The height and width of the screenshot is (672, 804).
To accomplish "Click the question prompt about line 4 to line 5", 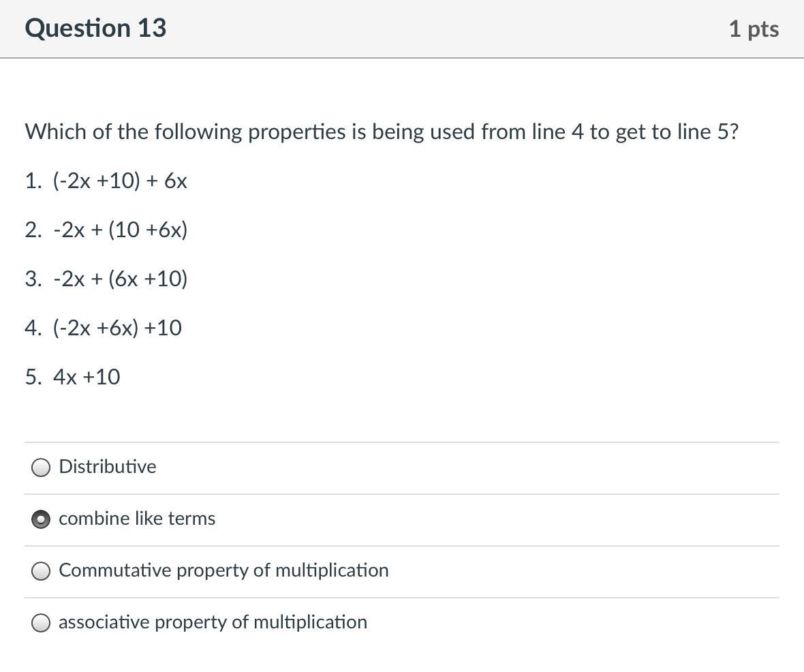I will point(382,132).
